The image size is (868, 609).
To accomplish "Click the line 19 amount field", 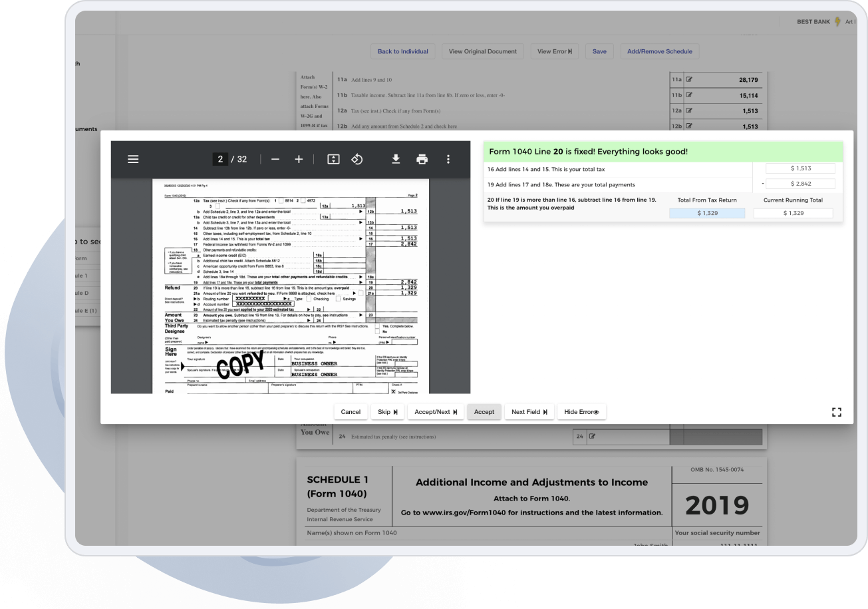I will (799, 184).
